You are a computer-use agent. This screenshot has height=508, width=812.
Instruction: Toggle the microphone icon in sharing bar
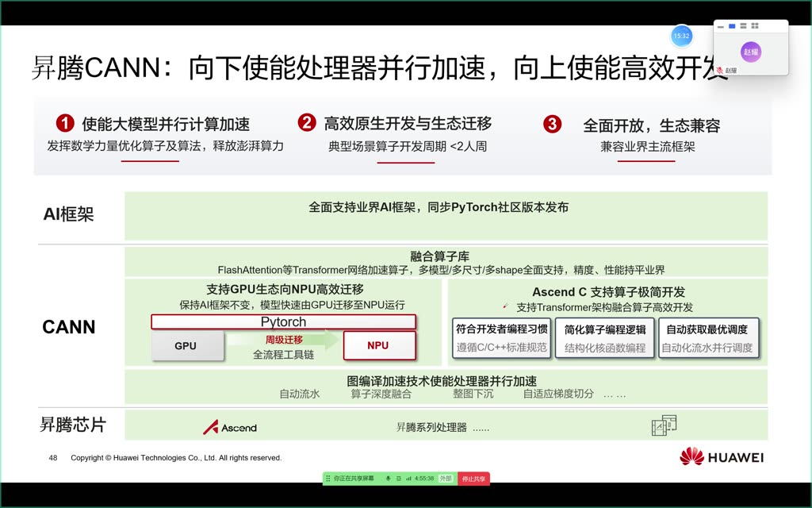coord(388,479)
